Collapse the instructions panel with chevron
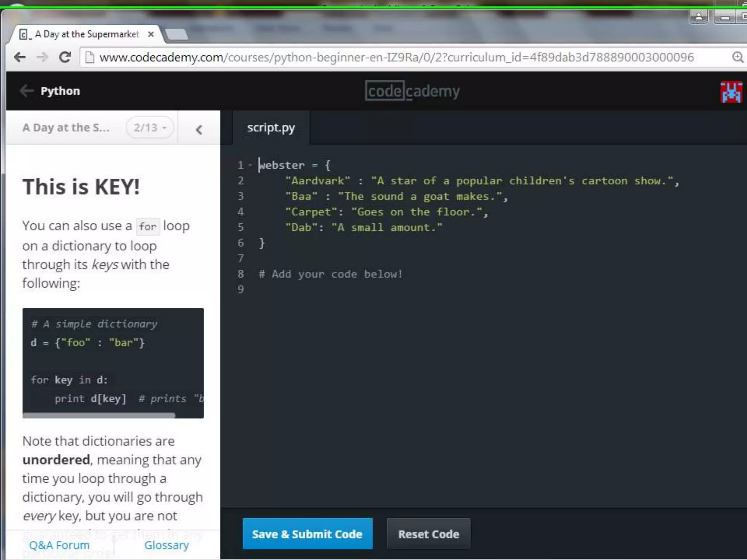 [199, 129]
